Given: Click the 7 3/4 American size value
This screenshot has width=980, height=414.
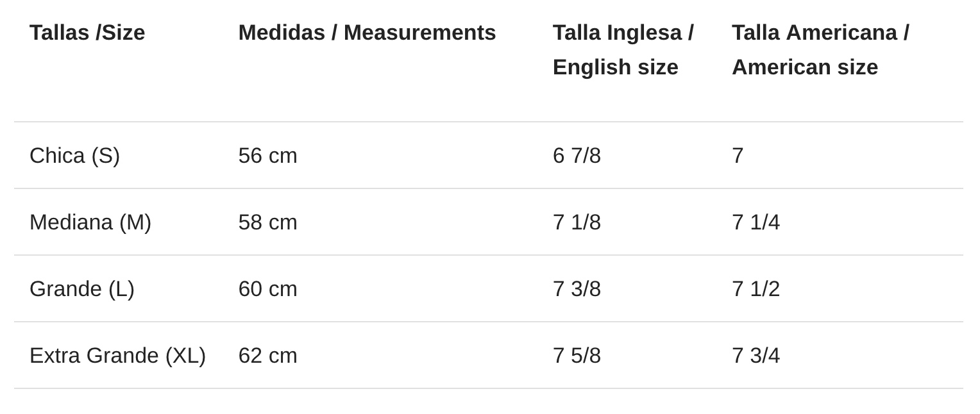Looking at the screenshot, I should click(x=756, y=356).
